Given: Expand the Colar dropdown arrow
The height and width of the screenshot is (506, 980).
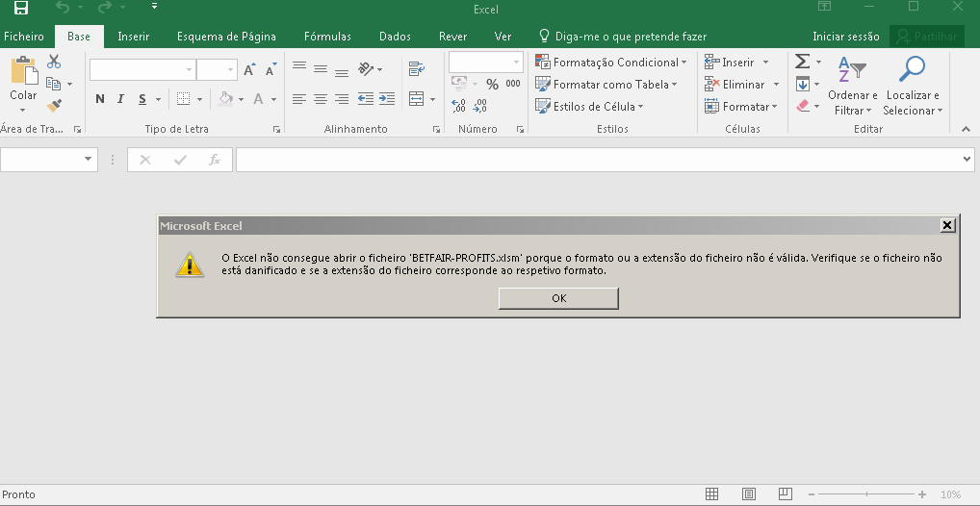Looking at the screenshot, I should click(23, 110).
